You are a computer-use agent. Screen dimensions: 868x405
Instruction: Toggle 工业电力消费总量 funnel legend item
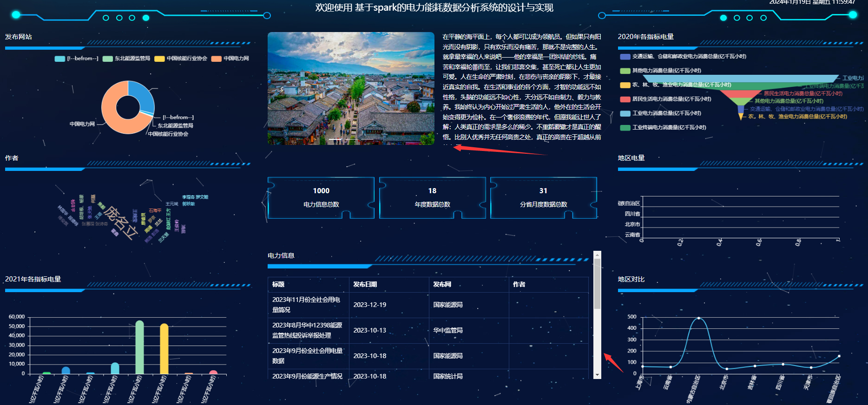661,113
